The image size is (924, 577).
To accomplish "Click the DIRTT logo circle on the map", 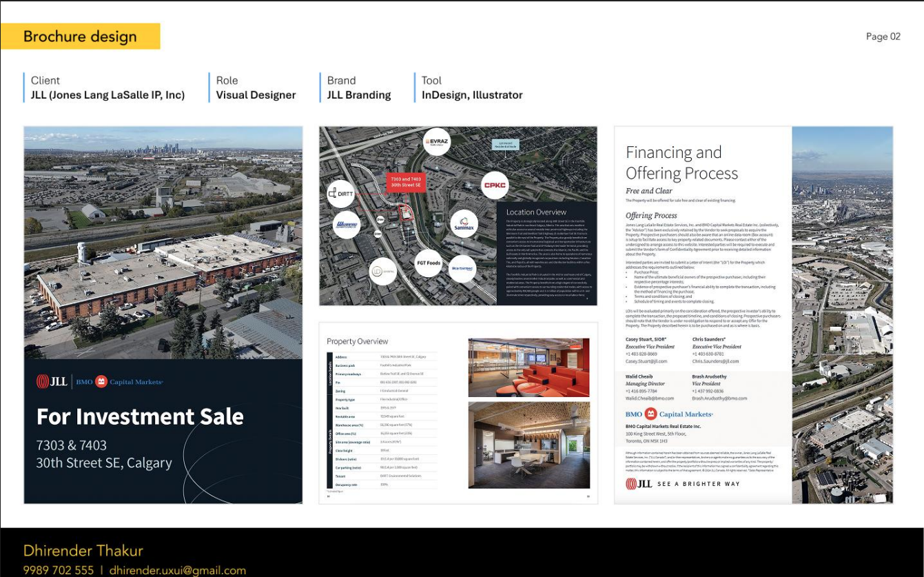I will tap(341, 194).
